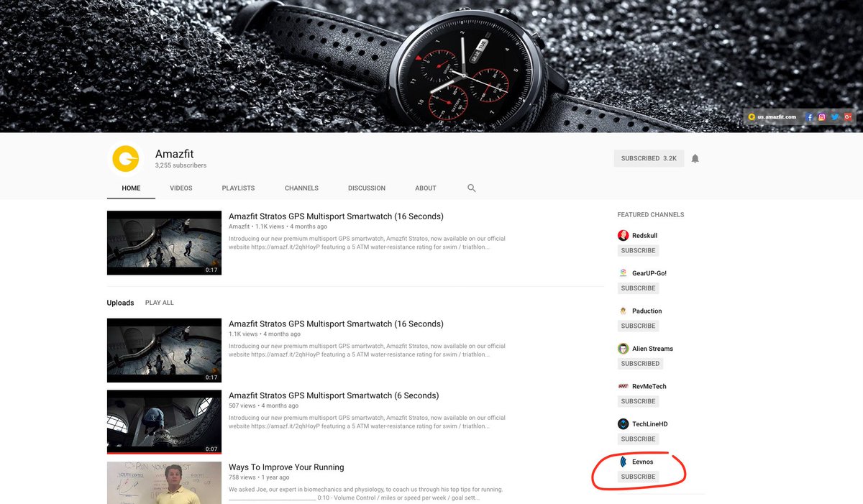This screenshot has width=863, height=504.
Task: Subscribe to the GearUP-Go! channel
Action: [638, 288]
